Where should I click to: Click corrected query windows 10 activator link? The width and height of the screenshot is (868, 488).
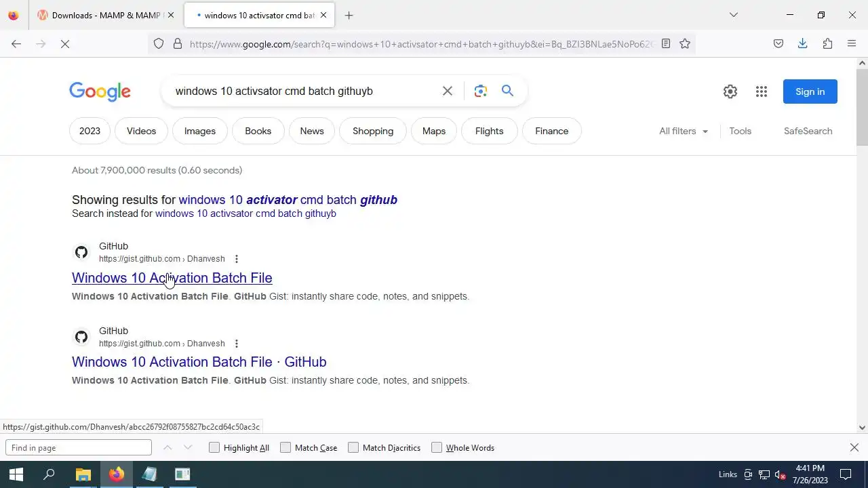coord(288,200)
